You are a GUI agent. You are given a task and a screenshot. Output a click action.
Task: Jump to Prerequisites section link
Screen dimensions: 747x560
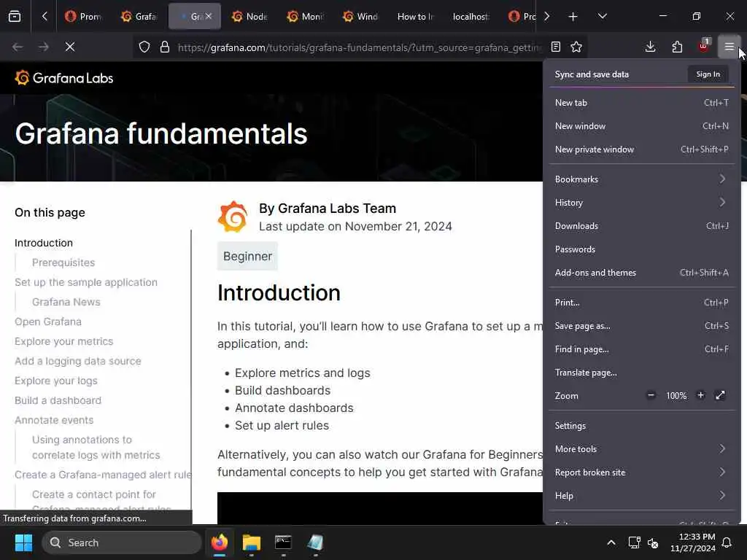point(63,262)
